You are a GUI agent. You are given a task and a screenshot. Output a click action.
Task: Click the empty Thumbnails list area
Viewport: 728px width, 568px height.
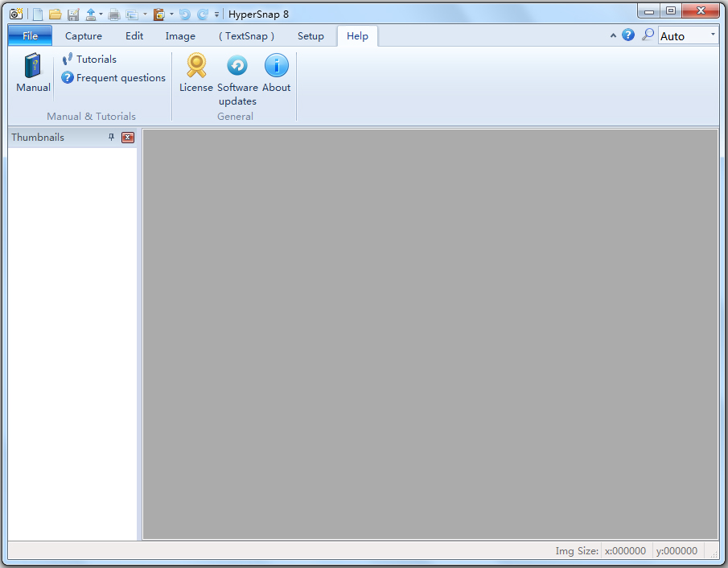click(x=72, y=344)
